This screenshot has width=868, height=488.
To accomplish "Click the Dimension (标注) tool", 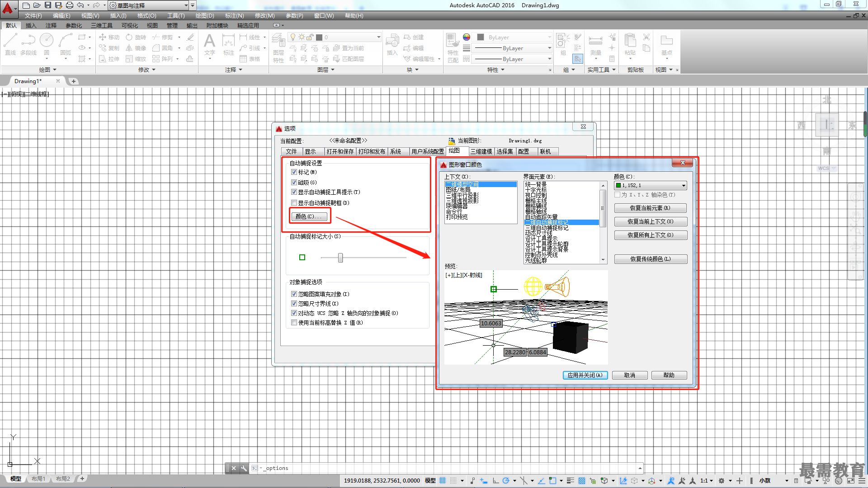I will tap(228, 44).
